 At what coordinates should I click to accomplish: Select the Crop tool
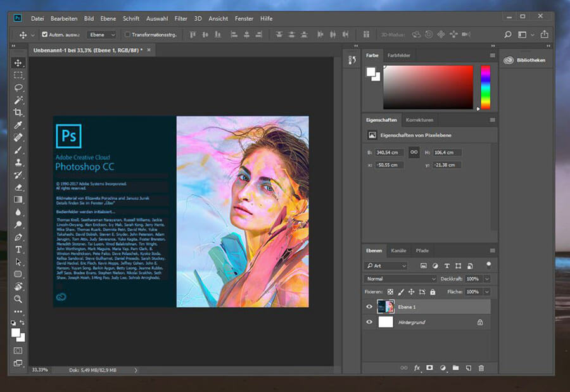[x=18, y=112]
